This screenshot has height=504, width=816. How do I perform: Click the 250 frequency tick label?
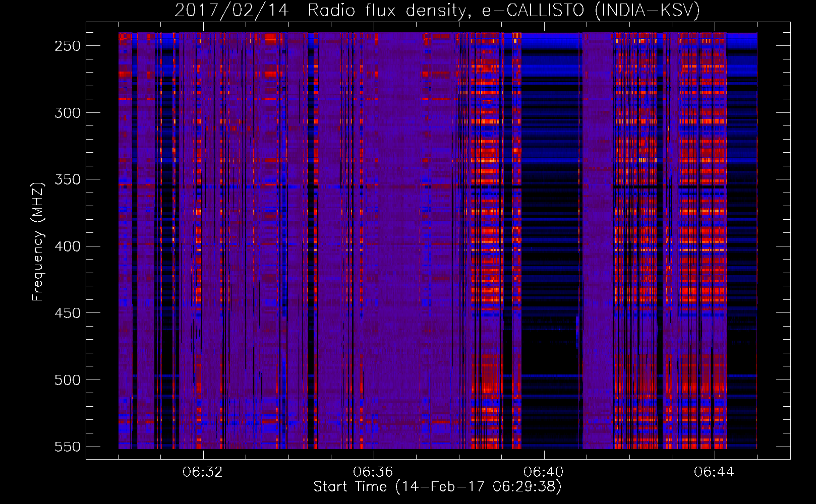[x=68, y=46]
